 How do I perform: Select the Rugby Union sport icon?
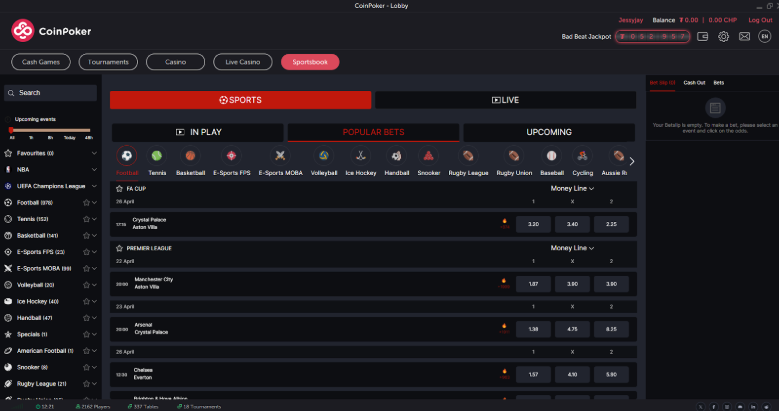tap(514, 156)
